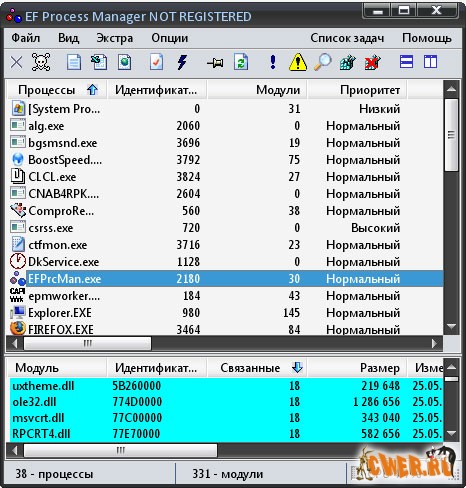Screen dimensions: 466x488
Task: Sort by Процессы column header
Action: click(x=57, y=90)
